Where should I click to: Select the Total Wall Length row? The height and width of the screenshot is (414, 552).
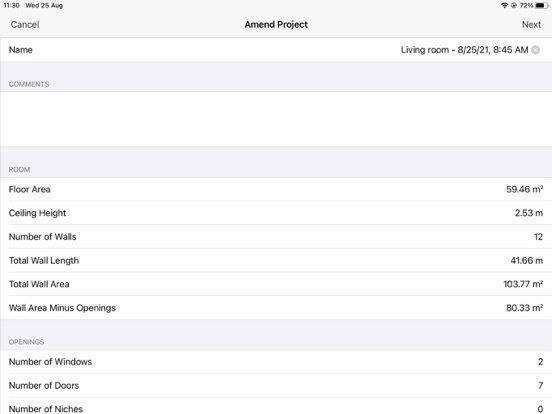(276, 261)
